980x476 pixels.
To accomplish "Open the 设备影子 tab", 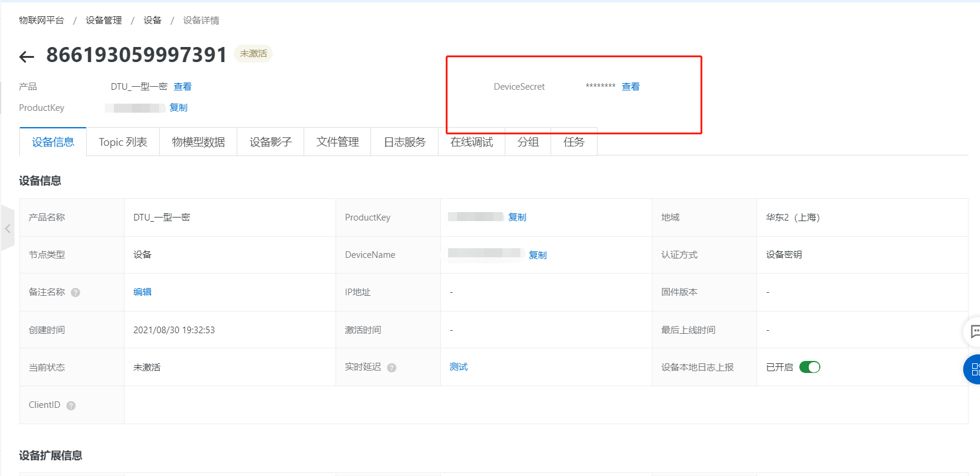I will tap(270, 142).
